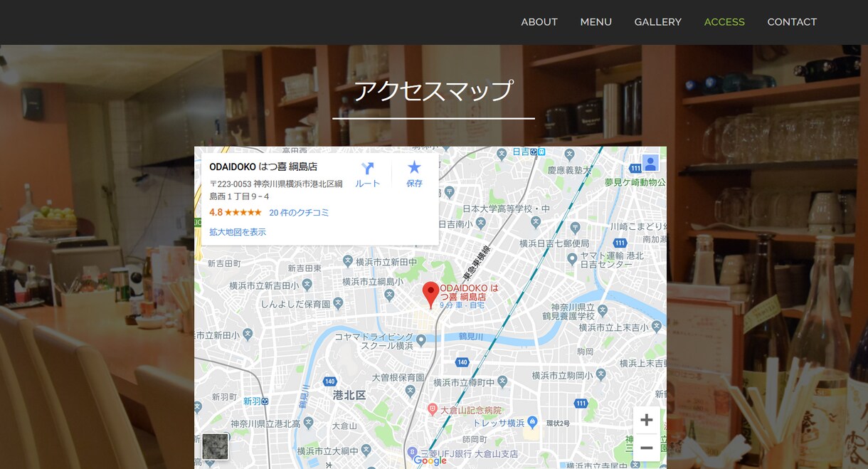Click the 横浜市立駒岡小 school icon
This screenshot has height=469, width=868.
(600, 374)
